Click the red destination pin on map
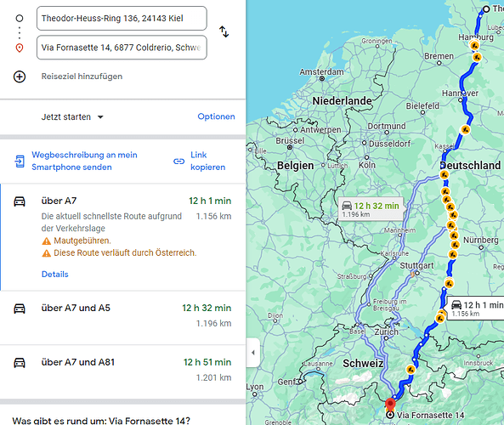This screenshot has width=504, height=425. pyautogui.click(x=390, y=404)
